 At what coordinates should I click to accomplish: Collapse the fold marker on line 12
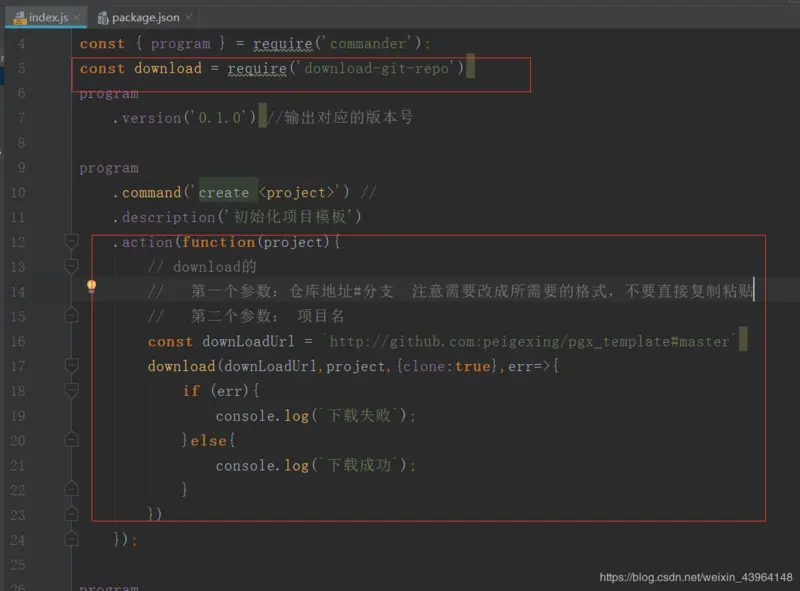pos(71,241)
